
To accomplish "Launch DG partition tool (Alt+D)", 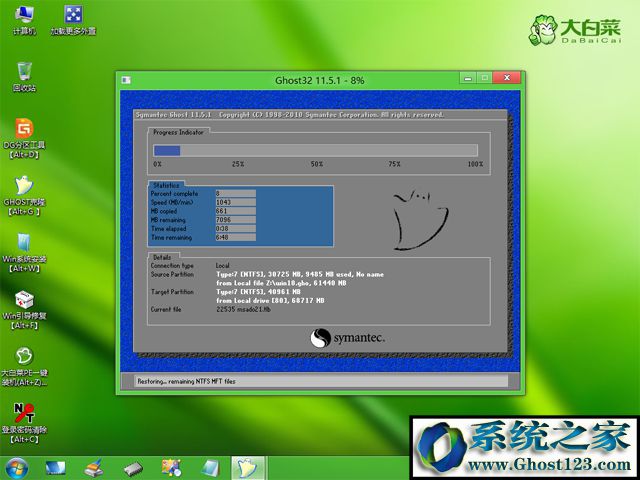I will 24,138.
